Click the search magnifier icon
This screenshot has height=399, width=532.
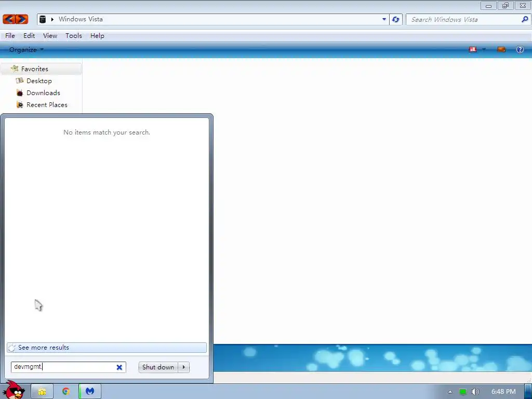click(525, 19)
